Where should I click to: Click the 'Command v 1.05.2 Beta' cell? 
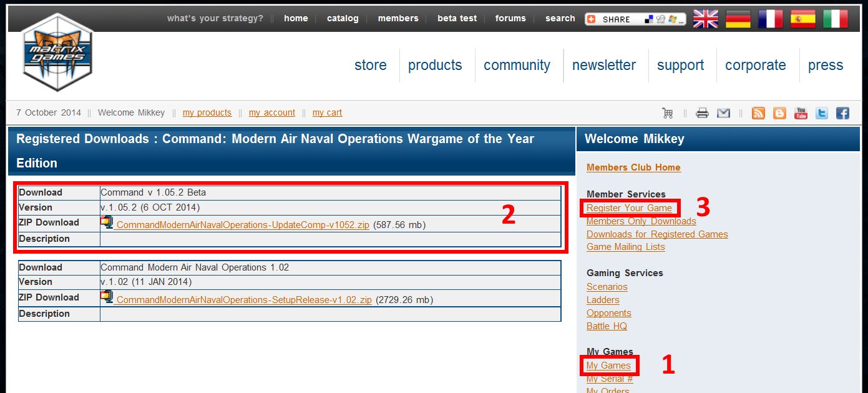pyautogui.click(x=330, y=192)
